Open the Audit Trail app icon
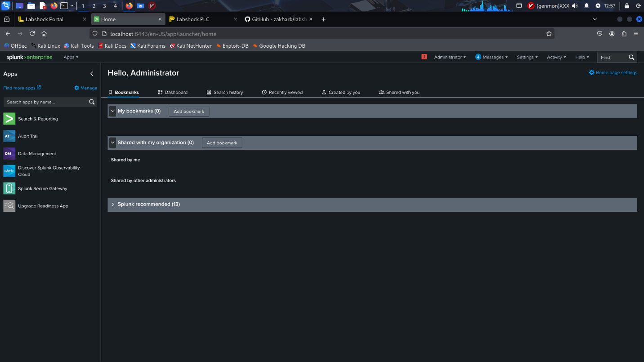The width and height of the screenshot is (644, 362). 9,136
